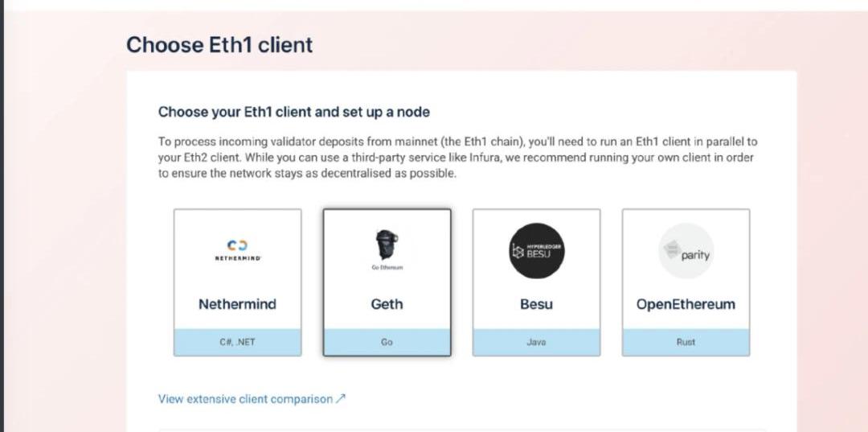Click the Java language footer strip
The width and height of the screenshot is (868, 432).
click(x=536, y=342)
